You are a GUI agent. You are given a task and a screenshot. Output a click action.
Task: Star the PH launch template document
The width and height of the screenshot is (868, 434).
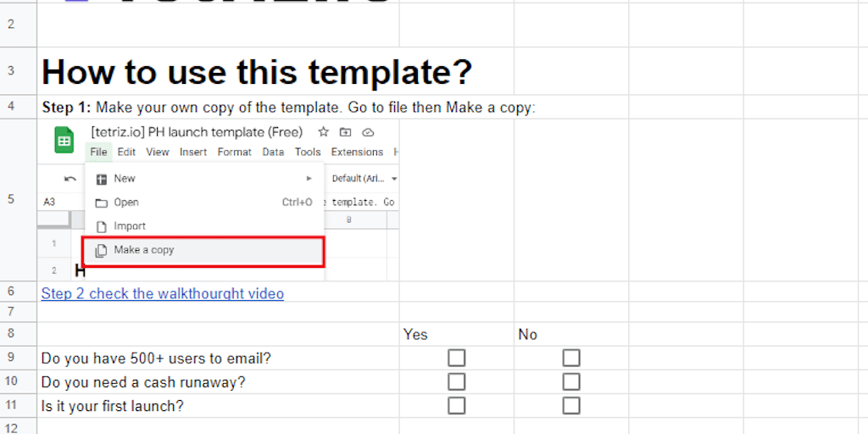click(323, 132)
